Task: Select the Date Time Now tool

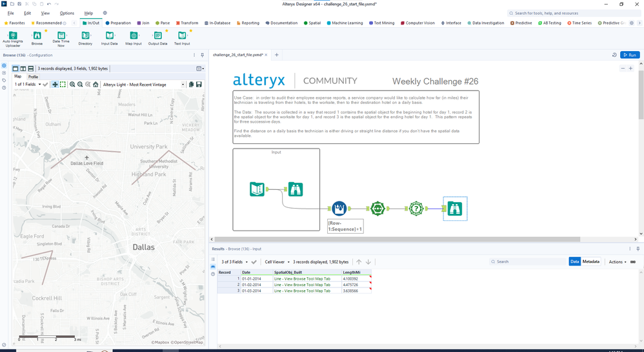Action: tap(61, 39)
